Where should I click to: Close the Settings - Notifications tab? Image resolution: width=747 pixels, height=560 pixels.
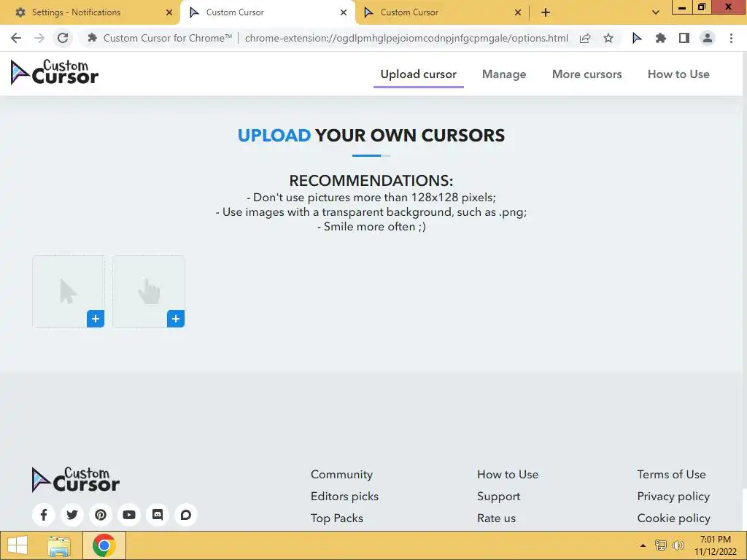[x=169, y=12]
